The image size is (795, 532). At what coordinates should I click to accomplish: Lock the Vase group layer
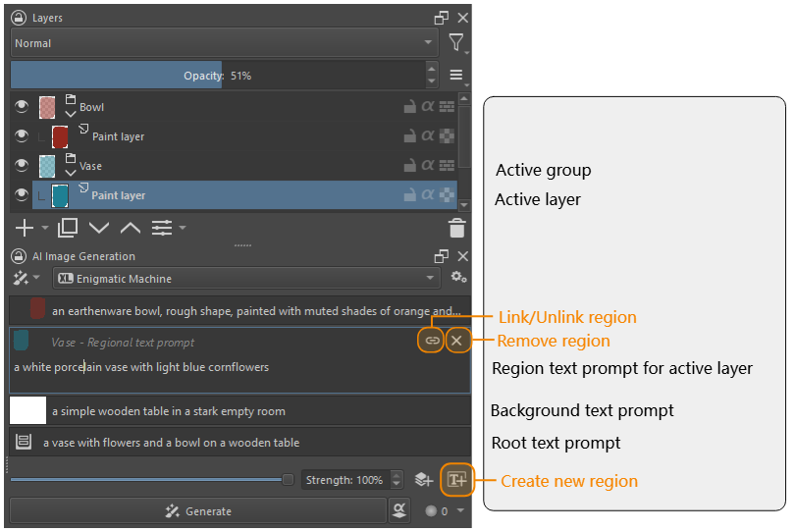409,165
